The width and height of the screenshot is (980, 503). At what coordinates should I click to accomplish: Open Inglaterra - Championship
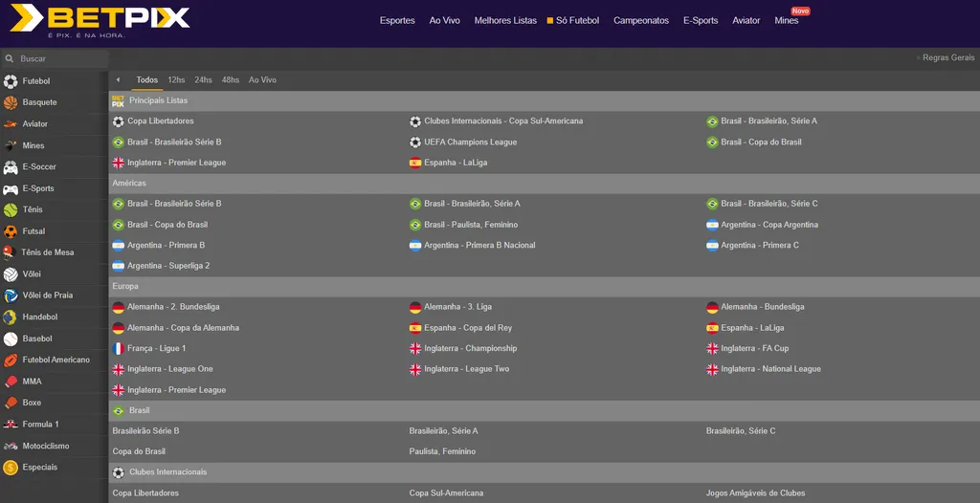click(x=471, y=349)
